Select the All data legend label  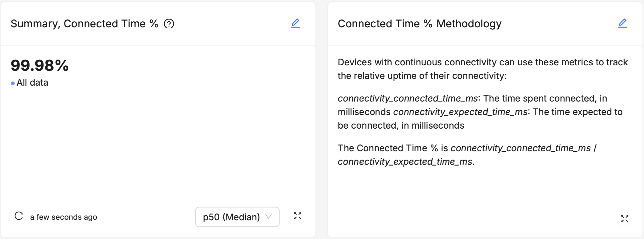click(x=32, y=83)
